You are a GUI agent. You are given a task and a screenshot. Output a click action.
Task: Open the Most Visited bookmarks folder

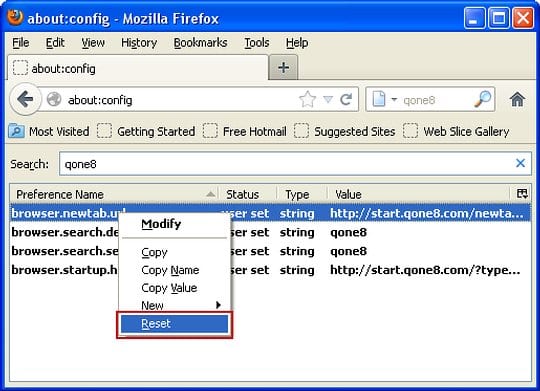[49, 132]
